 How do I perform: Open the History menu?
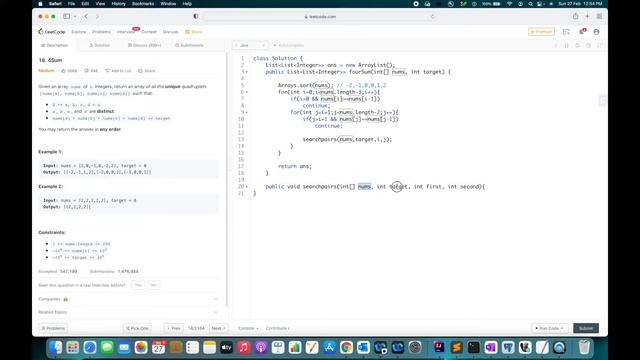[118, 4]
